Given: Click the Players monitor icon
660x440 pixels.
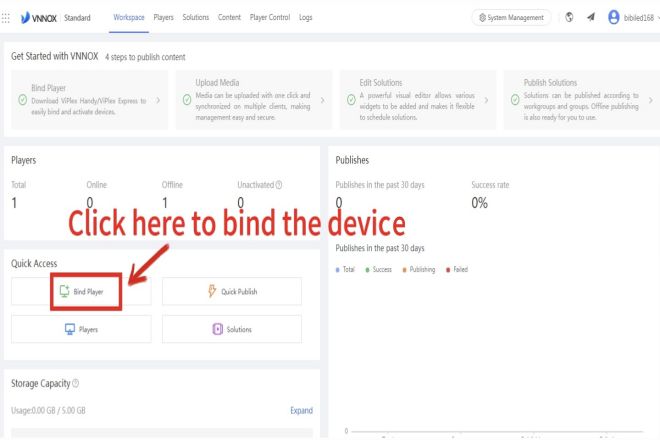Looking at the screenshot, I should coord(70,329).
